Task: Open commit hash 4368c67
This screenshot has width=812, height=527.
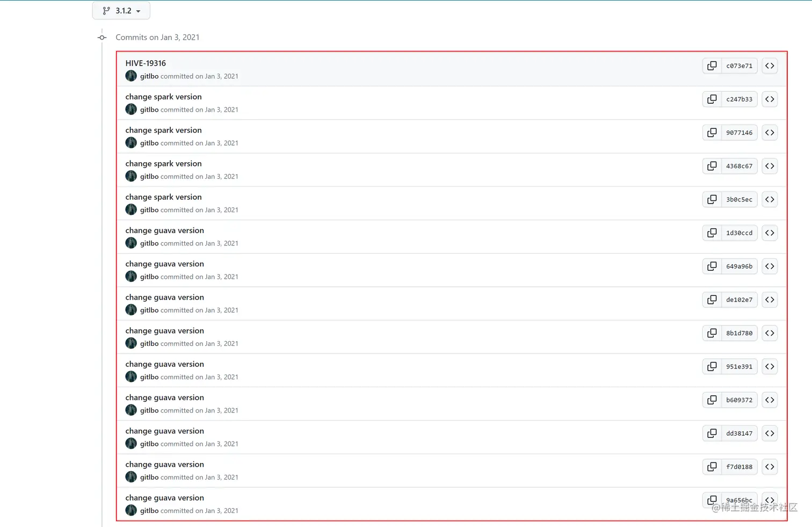Action: pyautogui.click(x=740, y=166)
